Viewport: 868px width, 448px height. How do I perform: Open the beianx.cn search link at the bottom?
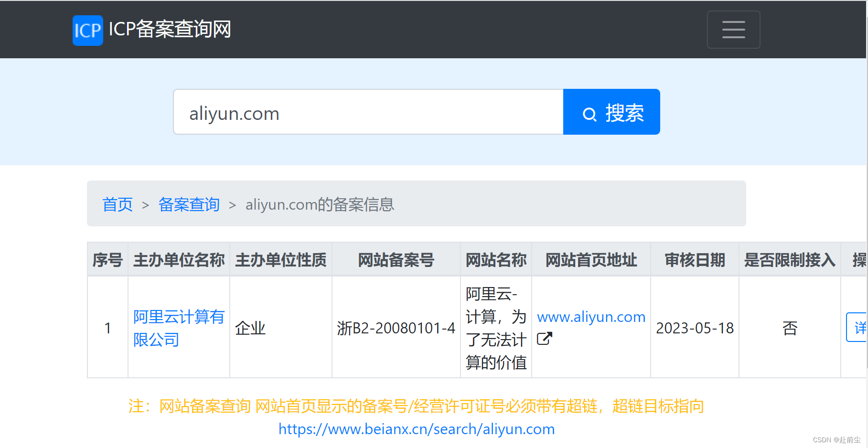pos(417,429)
